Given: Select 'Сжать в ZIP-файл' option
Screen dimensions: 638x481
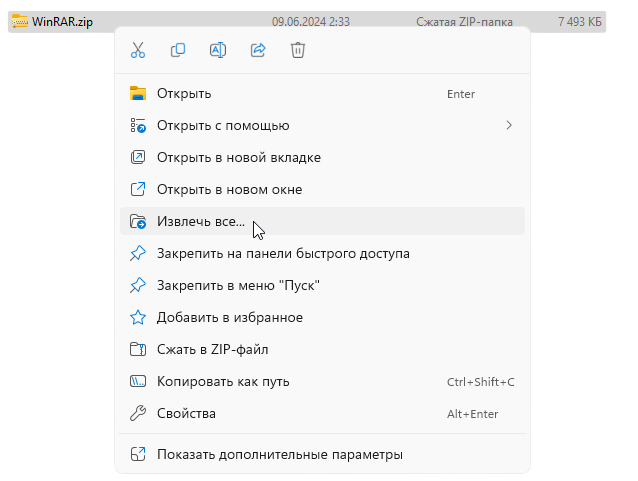Looking at the screenshot, I should tap(212, 350).
